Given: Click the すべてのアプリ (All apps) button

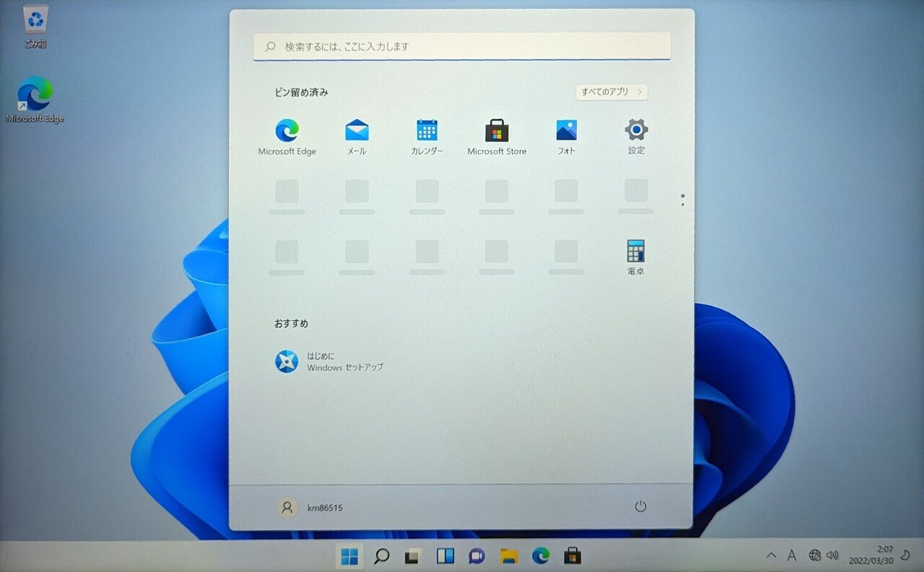Looking at the screenshot, I should [x=611, y=92].
